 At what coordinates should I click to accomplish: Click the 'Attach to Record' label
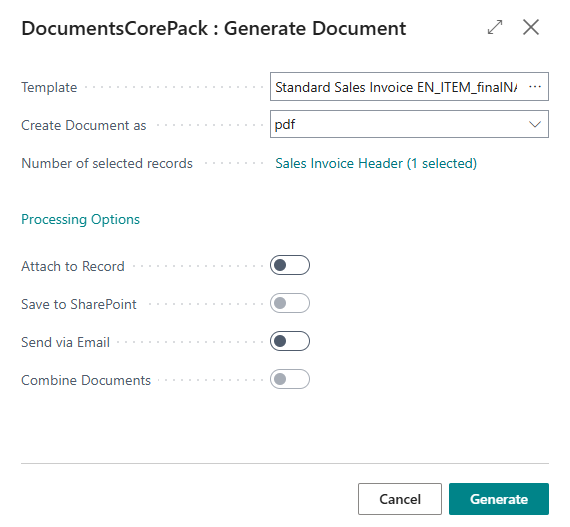73,266
